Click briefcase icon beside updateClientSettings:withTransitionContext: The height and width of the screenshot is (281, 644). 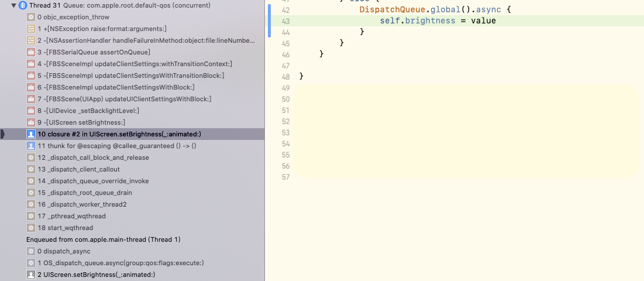tap(31, 64)
